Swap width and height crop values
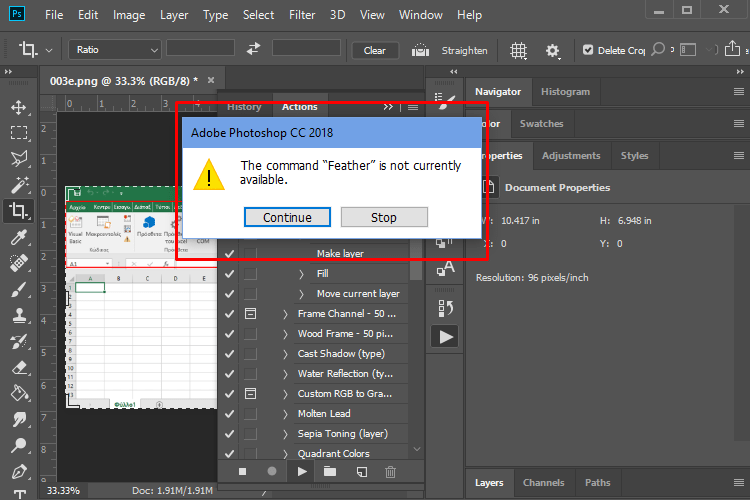This screenshot has width=750, height=500. click(254, 49)
